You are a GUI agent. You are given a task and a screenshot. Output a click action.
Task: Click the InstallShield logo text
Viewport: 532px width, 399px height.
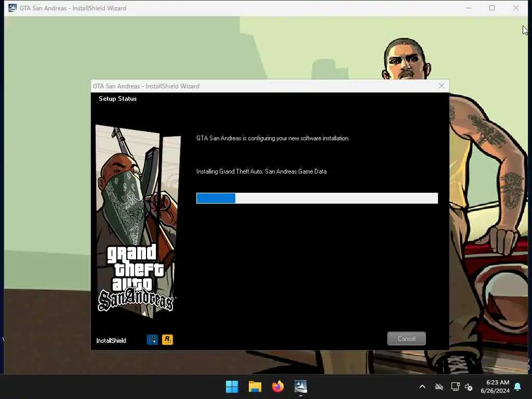(x=111, y=340)
